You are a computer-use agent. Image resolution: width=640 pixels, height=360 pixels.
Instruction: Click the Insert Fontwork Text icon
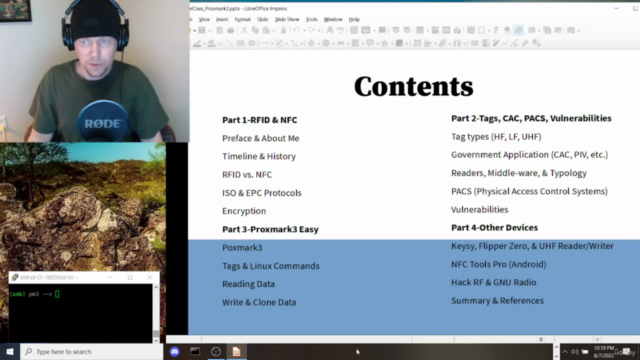pyautogui.click(x=496, y=30)
